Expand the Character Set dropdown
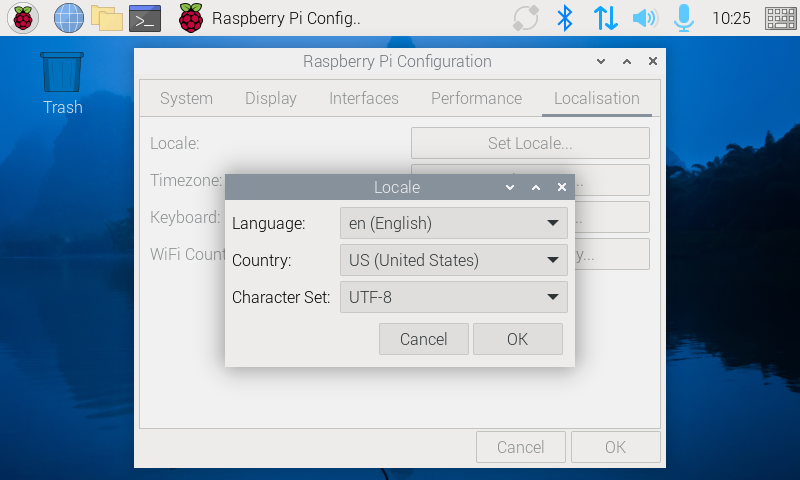 point(453,297)
